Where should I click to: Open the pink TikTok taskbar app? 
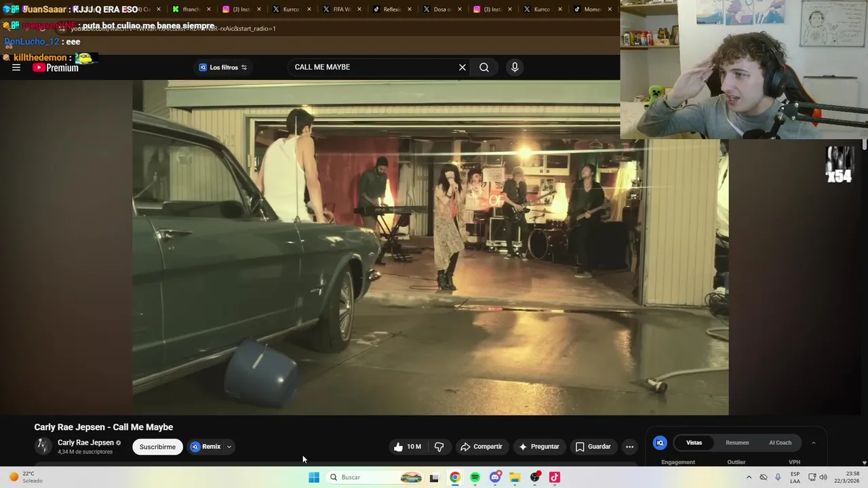click(555, 477)
